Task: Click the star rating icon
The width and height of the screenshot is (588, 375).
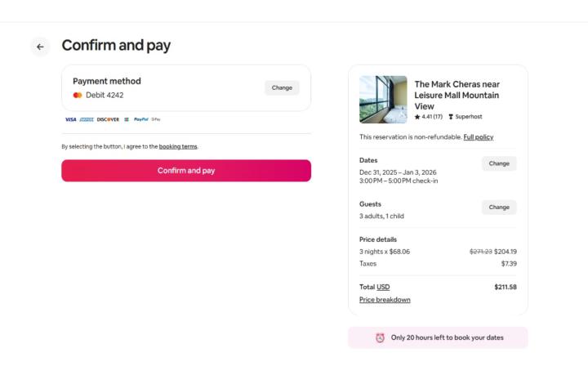Action: click(417, 117)
